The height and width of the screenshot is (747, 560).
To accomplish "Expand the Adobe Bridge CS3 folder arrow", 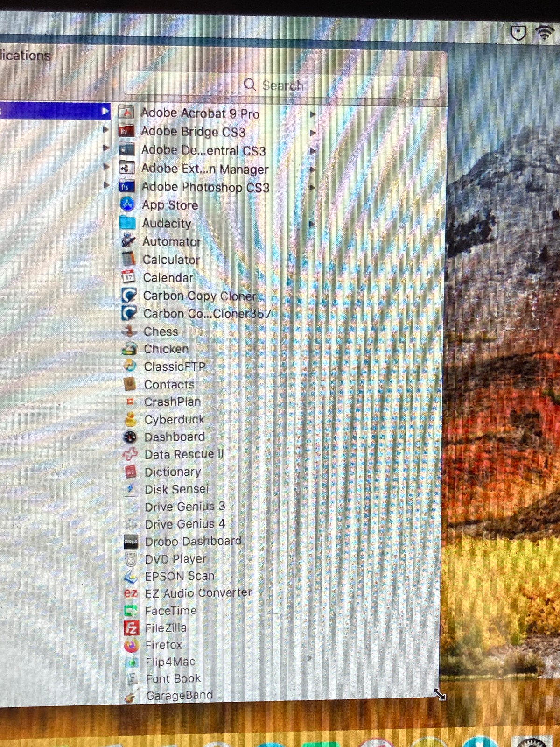I will [313, 133].
